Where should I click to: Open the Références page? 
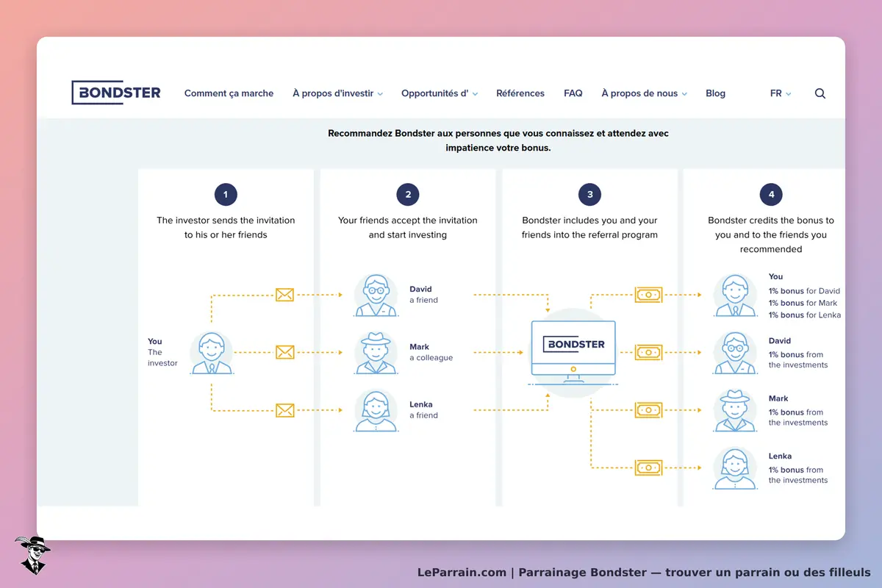pos(520,93)
